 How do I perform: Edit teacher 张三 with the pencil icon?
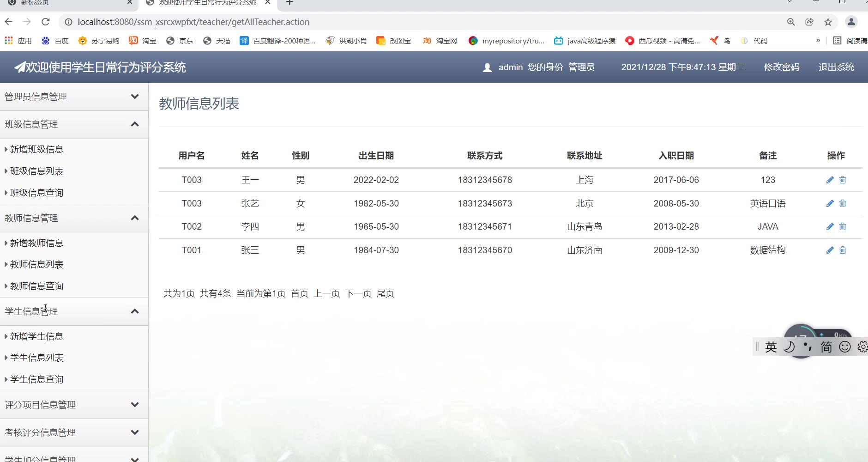[x=830, y=250]
